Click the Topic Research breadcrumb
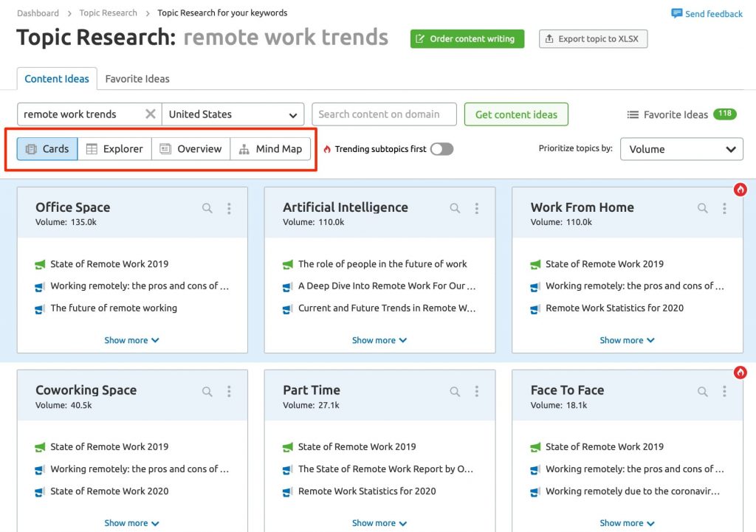 point(108,13)
